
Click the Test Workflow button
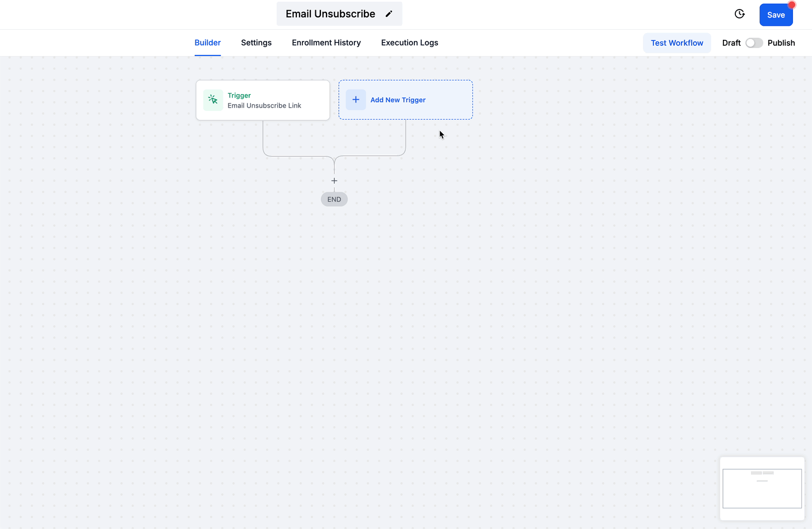click(676, 43)
